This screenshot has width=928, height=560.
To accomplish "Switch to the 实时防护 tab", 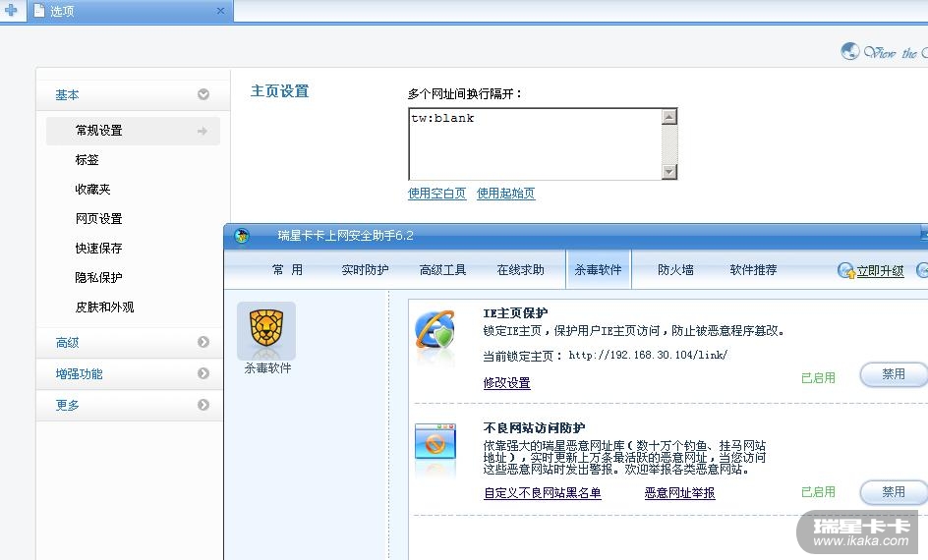I will 365,269.
